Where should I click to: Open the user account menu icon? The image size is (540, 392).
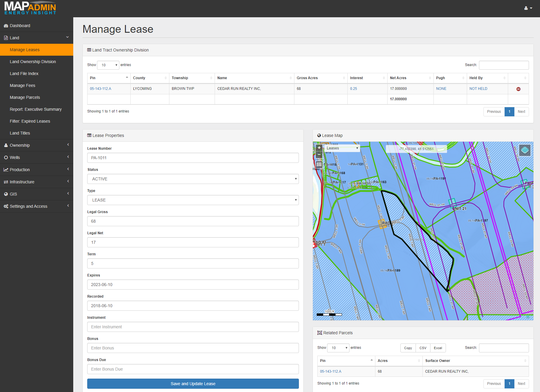click(528, 8)
